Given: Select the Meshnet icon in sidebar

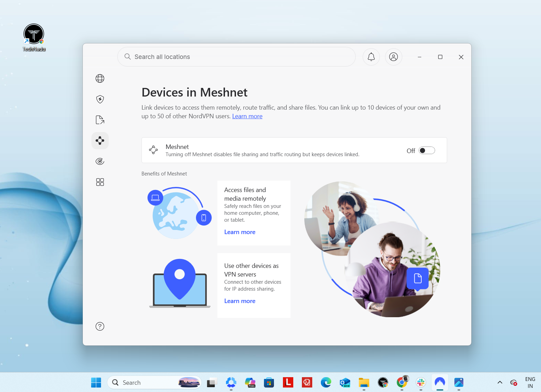Looking at the screenshot, I should [100, 141].
